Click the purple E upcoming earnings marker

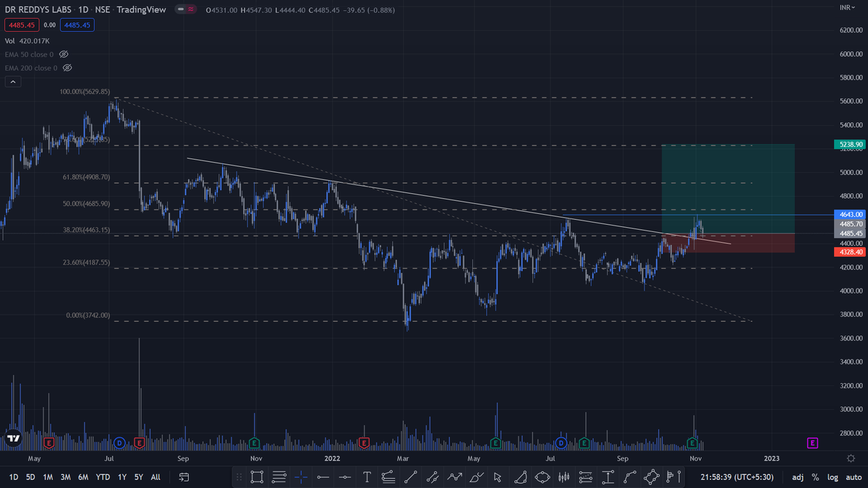pyautogui.click(x=813, y=442)
